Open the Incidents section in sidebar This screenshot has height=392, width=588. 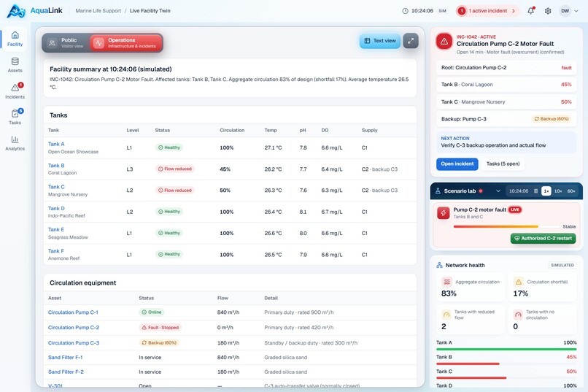pos(15,91)
